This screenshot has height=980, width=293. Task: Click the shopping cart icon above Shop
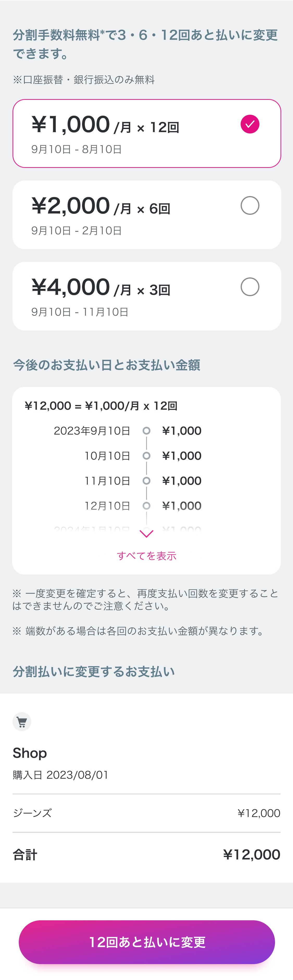click(22, 721)
